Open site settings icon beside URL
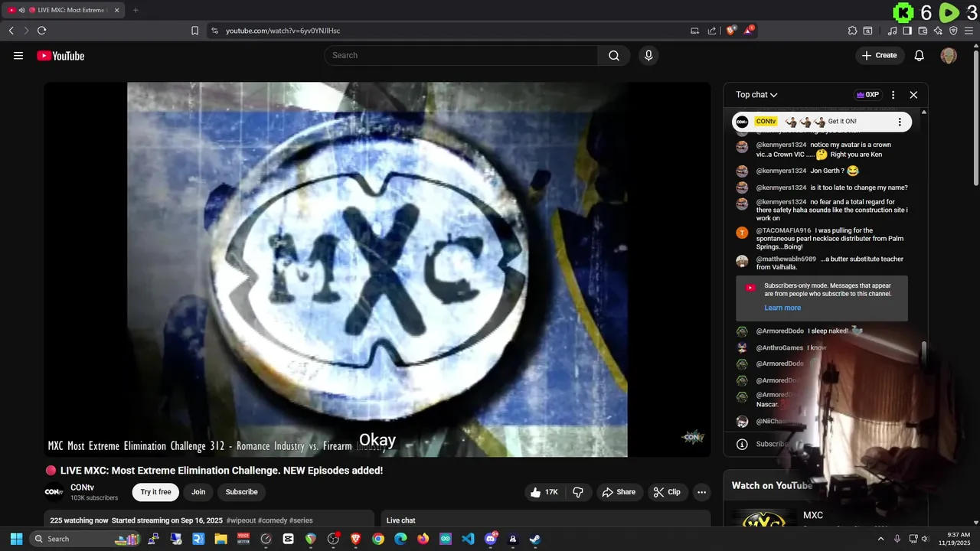980x551 pixels. [x=214, y=31]
